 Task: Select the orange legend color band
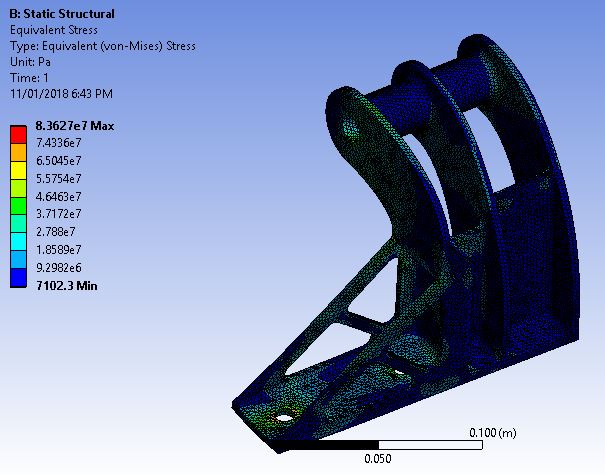pos(17,151)
